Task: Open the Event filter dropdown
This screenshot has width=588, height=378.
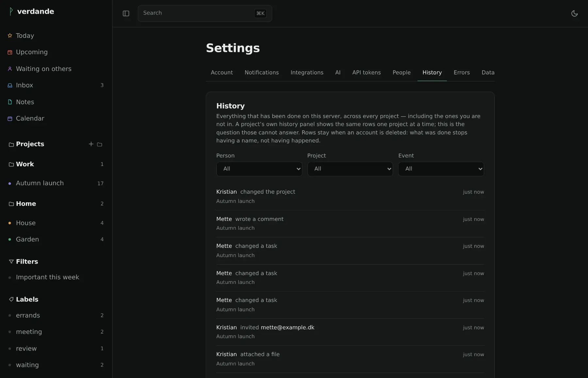Action: (x=441, y=169)
